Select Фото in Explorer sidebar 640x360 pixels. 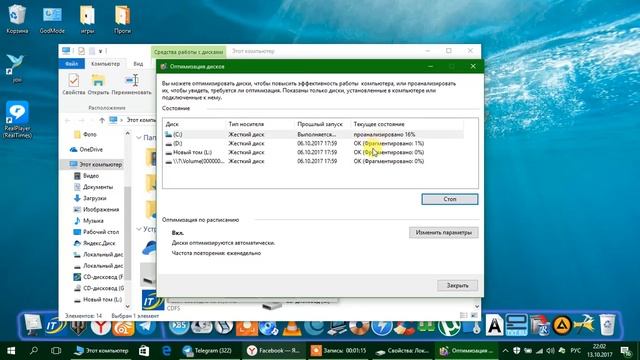(x=90, y=134)
